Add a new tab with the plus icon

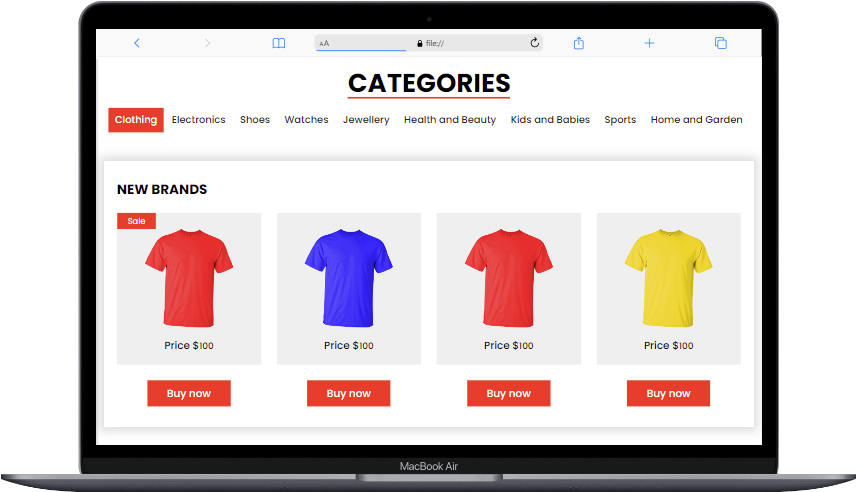tap(649, 43)
